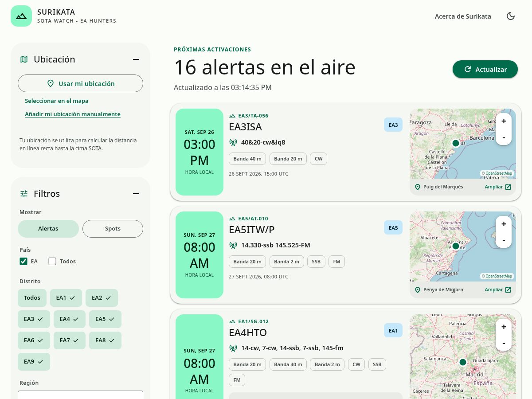Switch to the Spots view
This screenshot has height=399, width=532.
113,229
